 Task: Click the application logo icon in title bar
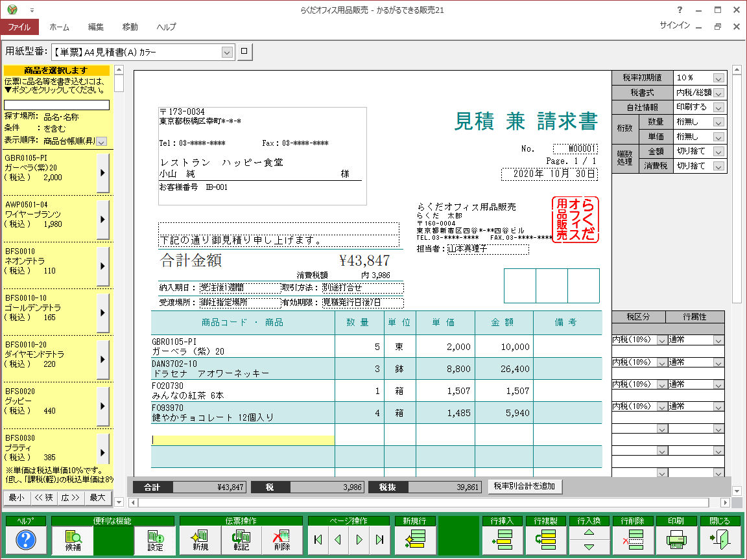12,10
